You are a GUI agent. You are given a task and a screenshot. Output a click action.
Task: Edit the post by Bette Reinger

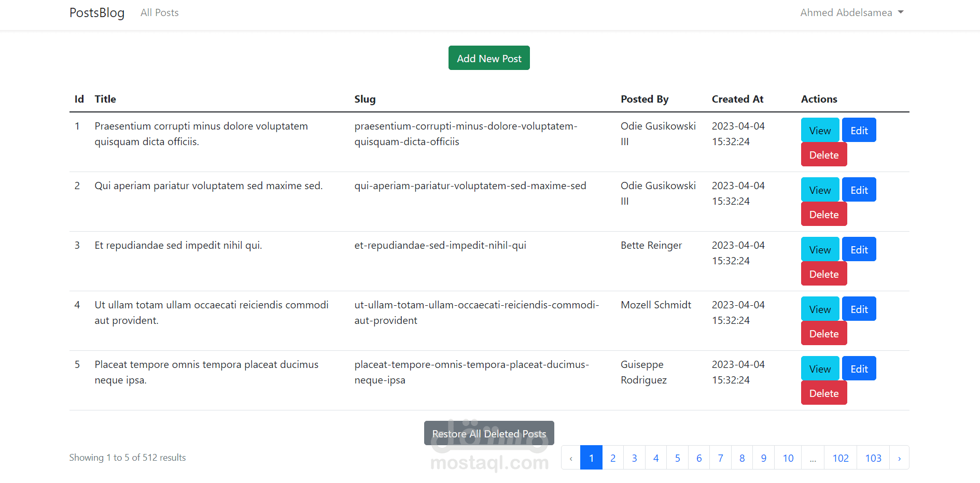click(859, 249)
